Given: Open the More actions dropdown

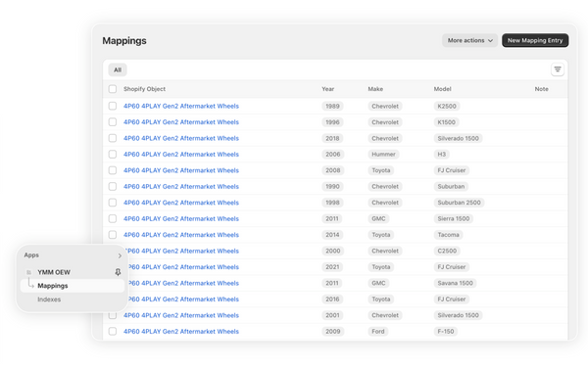Looking at the screenshot, I should pos(469,40).
